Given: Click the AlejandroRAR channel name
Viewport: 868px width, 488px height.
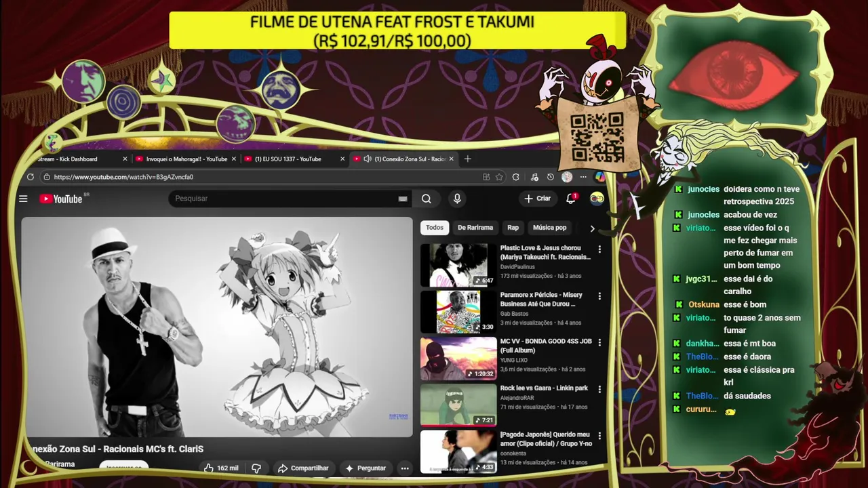Looking at the screenshot, I should pos(517,398).
